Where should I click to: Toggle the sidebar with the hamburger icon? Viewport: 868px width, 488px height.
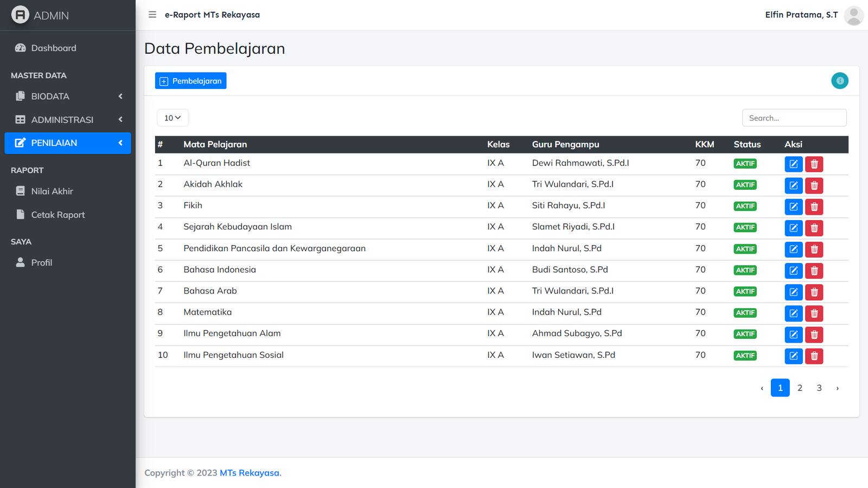click(152, 15)
